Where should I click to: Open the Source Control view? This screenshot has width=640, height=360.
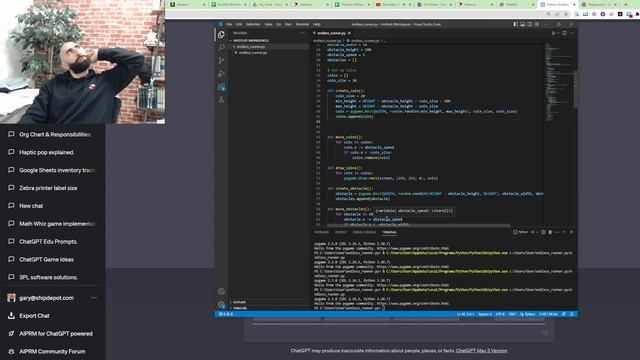click(221, 61)
